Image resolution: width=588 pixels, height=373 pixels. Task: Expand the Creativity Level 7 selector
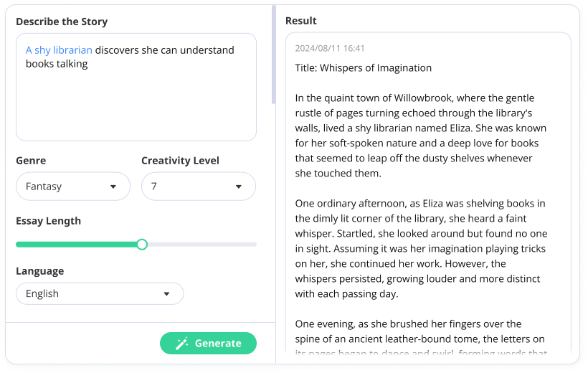click(x=198, y=186)
